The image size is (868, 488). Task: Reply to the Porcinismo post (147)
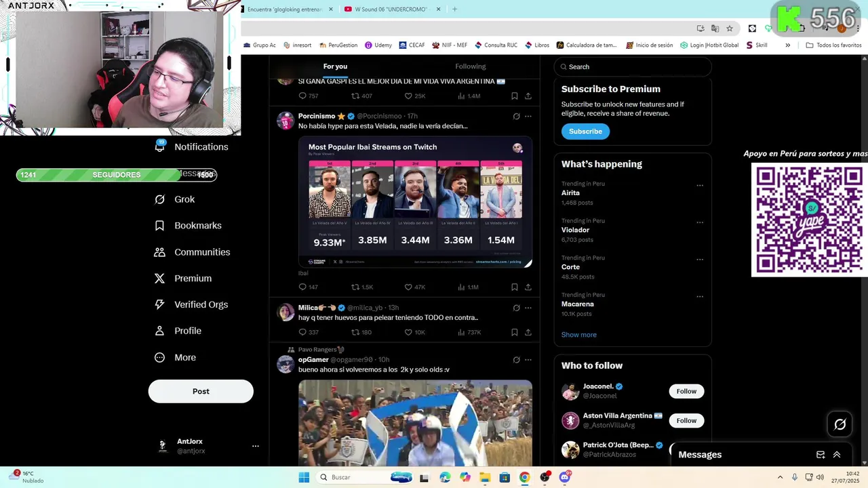tap(308, 287)
